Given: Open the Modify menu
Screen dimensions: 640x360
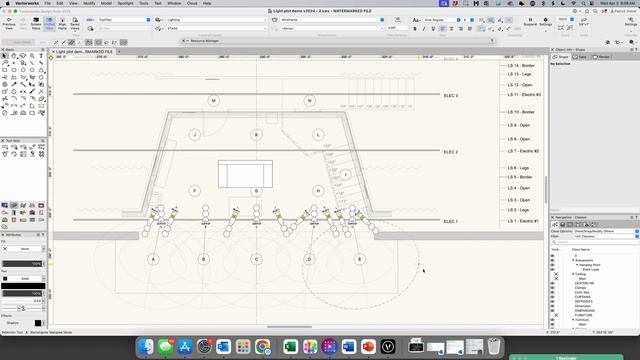Looking at the screenshot, I should click(x=89, y=3).
